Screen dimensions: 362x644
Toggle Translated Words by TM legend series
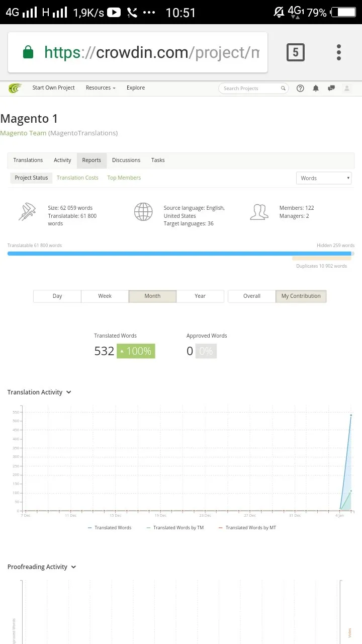175,528
